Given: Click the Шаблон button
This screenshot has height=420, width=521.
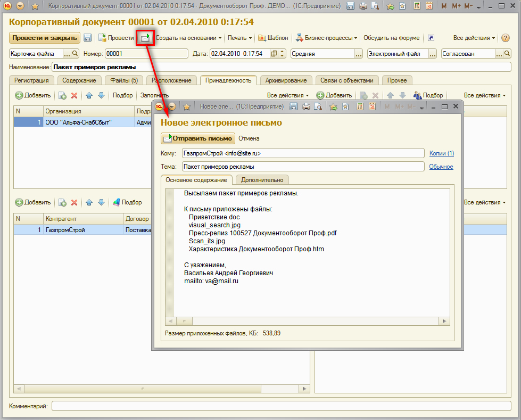Looking at the screenshot, I should point(273,38).
